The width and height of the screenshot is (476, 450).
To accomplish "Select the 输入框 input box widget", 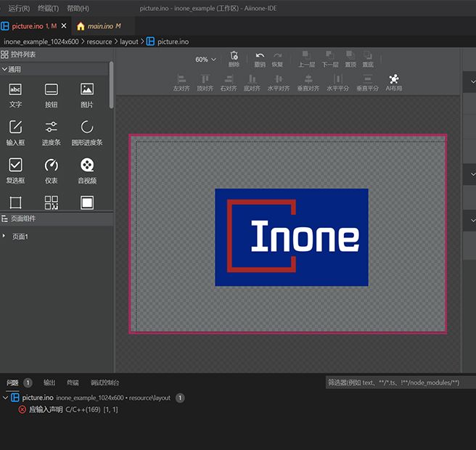I will coord(15,133).
